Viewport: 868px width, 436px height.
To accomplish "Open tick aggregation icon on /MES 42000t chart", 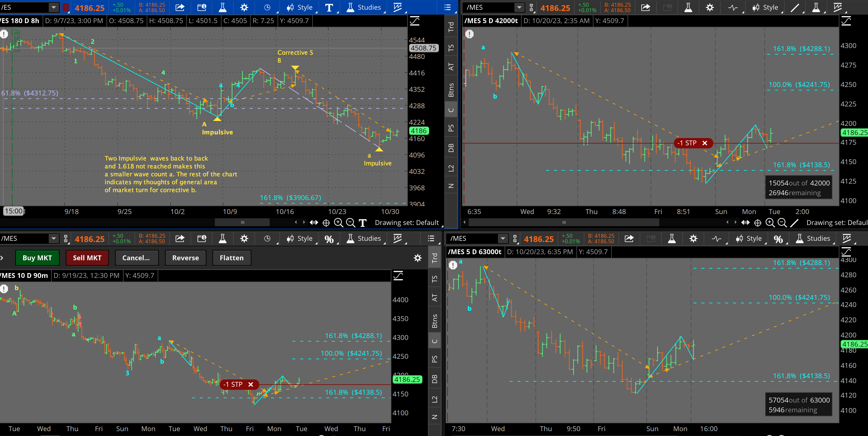I will click(733, 7).
